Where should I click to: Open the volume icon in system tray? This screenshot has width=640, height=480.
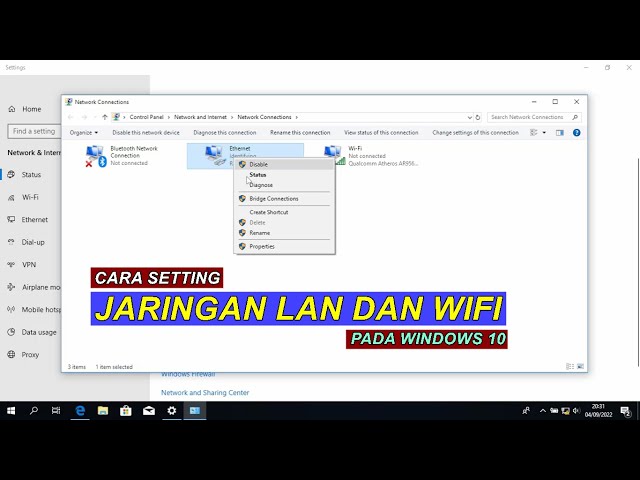coord(576,411)
